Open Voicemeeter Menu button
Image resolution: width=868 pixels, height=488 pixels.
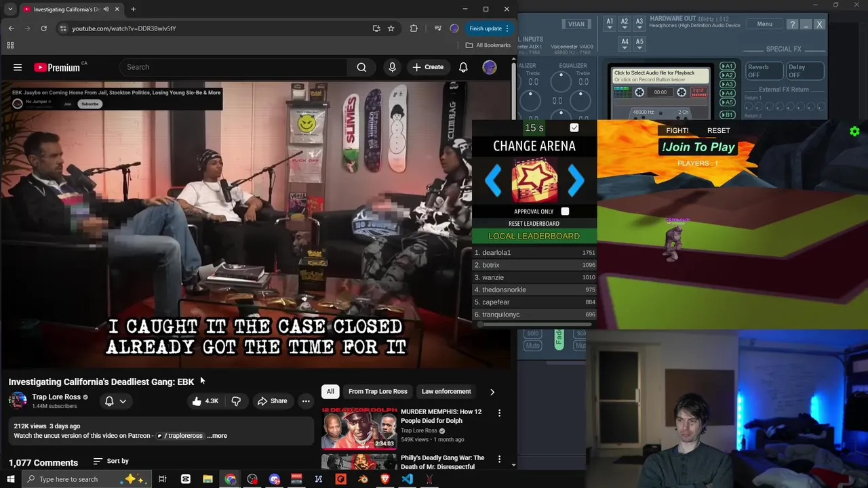pyautogui.click(x=764, y=24)
